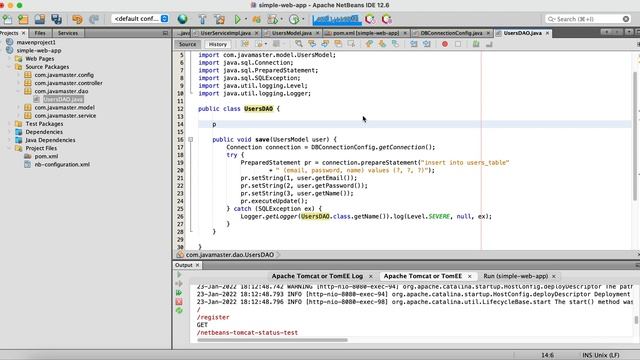Expand the Web Pages tree node
The image size is (640, 360).
click(x=10, y=59)
